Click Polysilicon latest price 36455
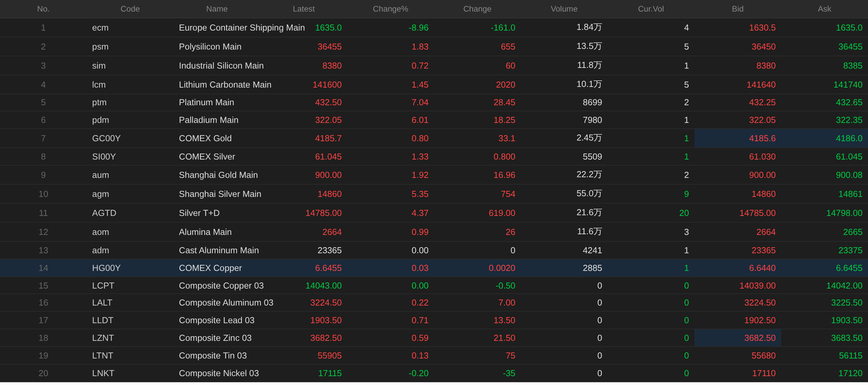This screenshot has height=387, width=868. coord(330,47)
